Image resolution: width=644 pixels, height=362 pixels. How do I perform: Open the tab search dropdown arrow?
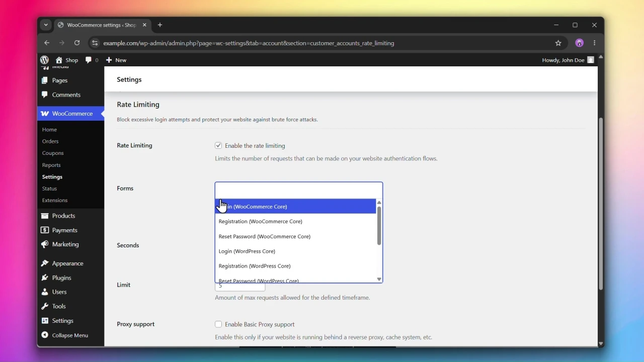pos(46,25)
